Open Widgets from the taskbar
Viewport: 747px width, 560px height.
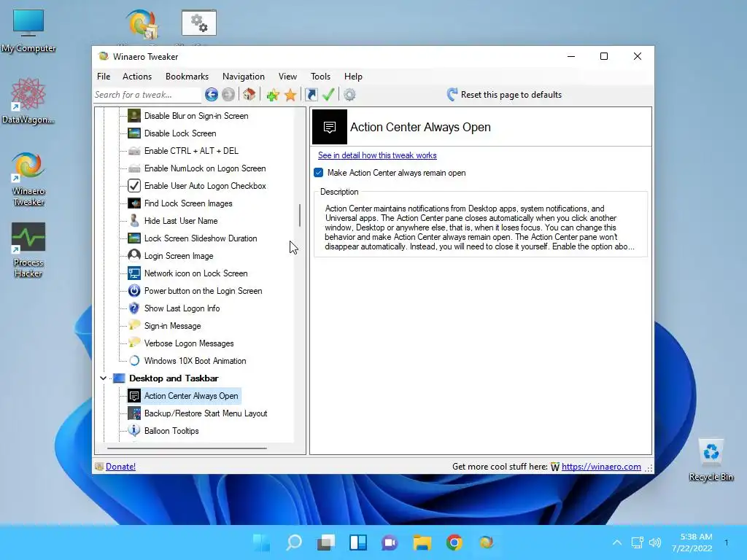358,542
